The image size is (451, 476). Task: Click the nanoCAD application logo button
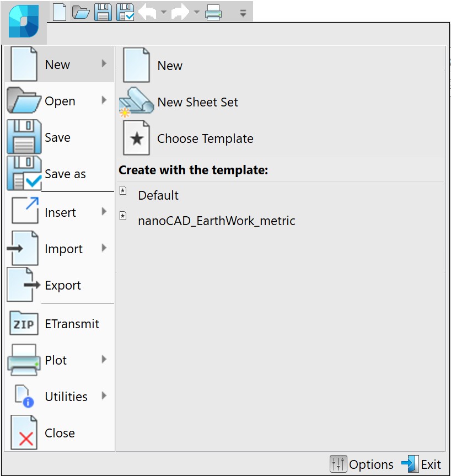pyautogui.click(x=24, y=22)
